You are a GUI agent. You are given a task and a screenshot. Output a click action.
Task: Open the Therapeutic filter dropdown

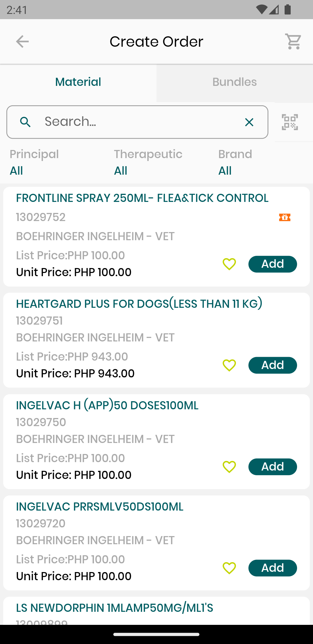[148, 163]
